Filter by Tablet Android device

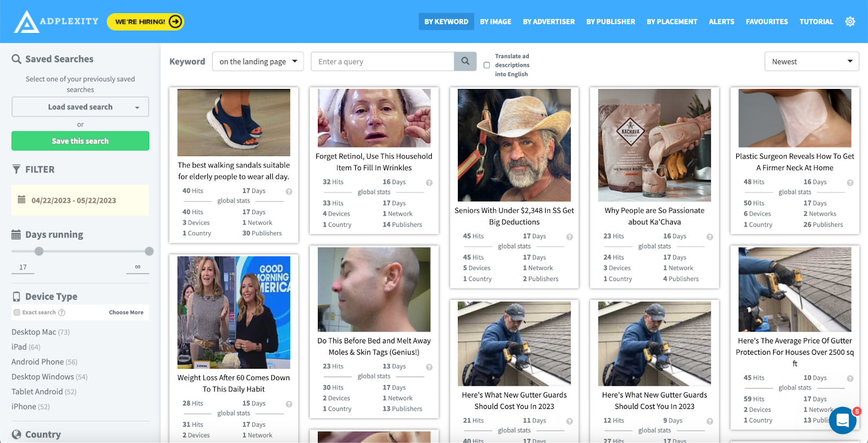pos(44,391)
